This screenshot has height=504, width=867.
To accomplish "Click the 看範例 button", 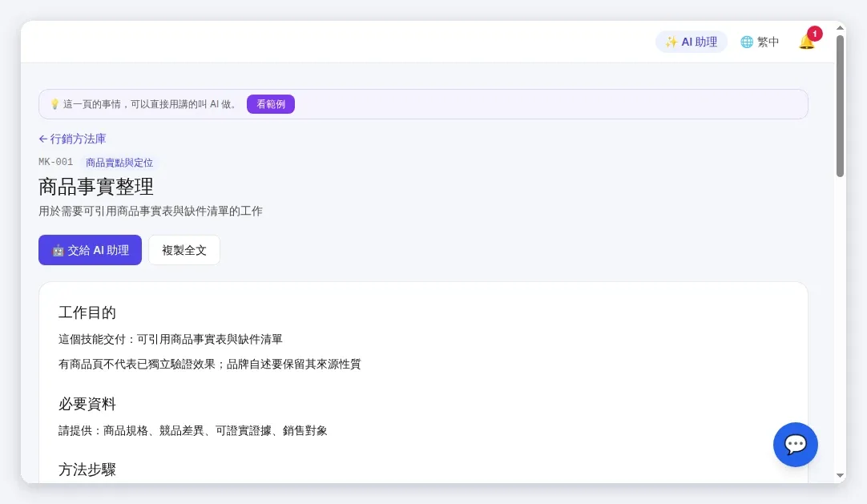I will click(270, 104).
